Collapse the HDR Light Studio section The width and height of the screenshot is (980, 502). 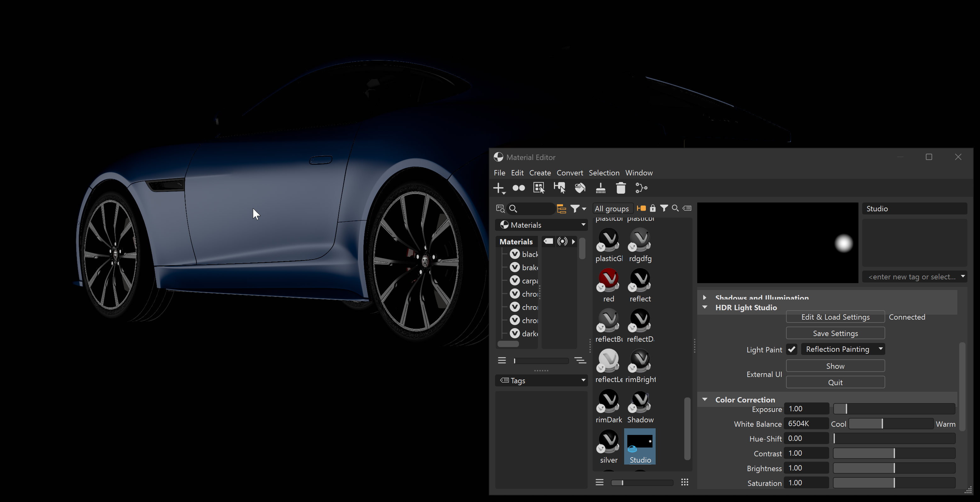coord(706,307)
